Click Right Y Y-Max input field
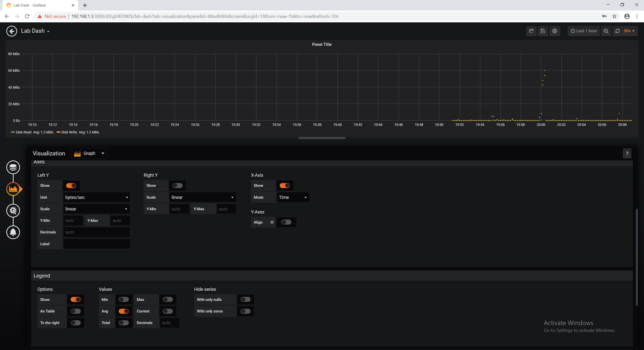The width and height of the screenshot is (644, 350). point(226,209)
